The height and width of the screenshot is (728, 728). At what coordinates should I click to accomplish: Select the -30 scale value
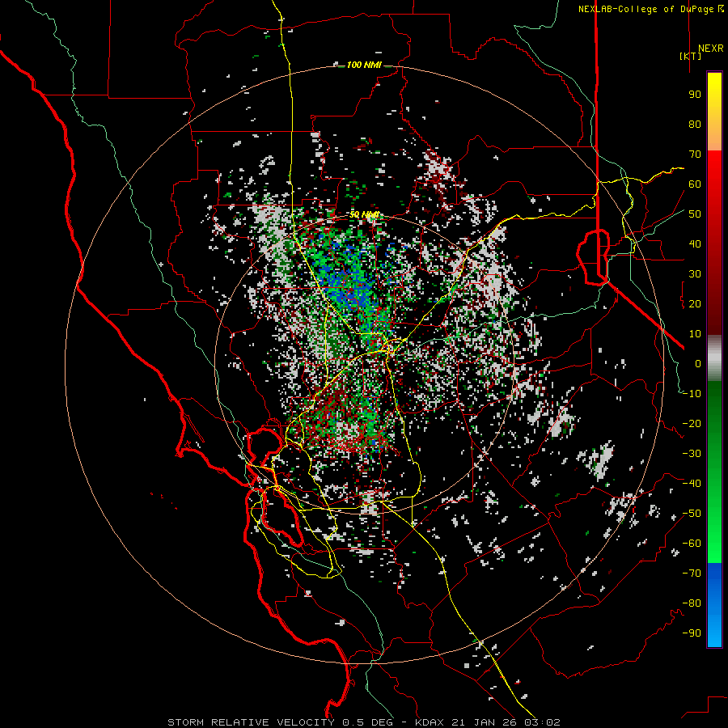[692, 454]
